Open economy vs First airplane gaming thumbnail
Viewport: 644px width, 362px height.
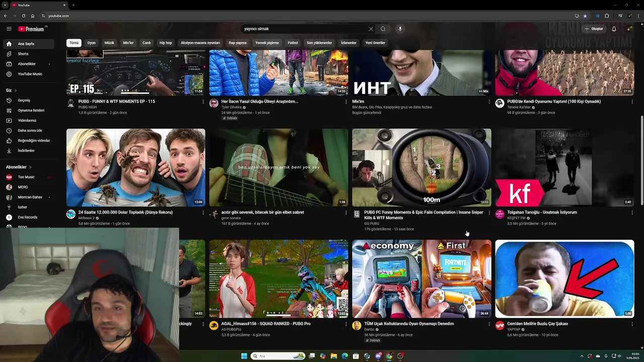coord(422,279)
